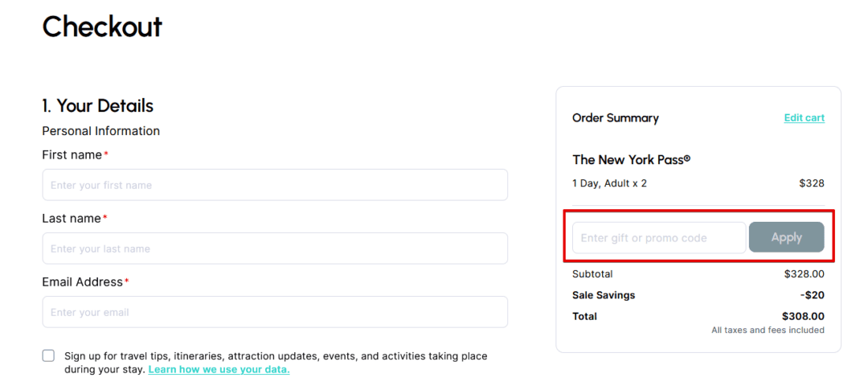Click the '1. Your Details' section heading

point(98,106)
